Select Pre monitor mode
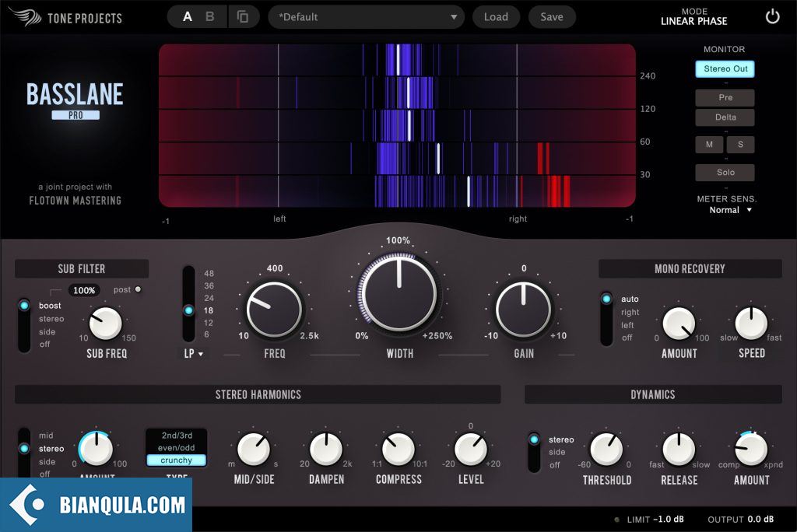Image resolution: width=797 pixels, height=532 pixels. pos(725,97)
